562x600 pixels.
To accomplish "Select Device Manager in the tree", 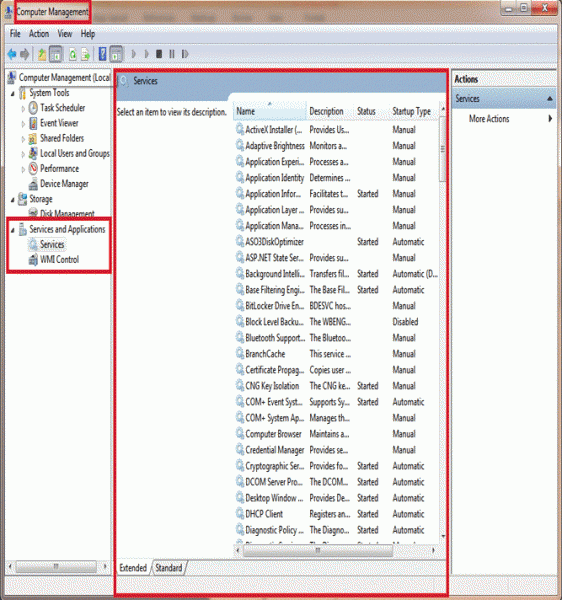I will pos(64,184).
